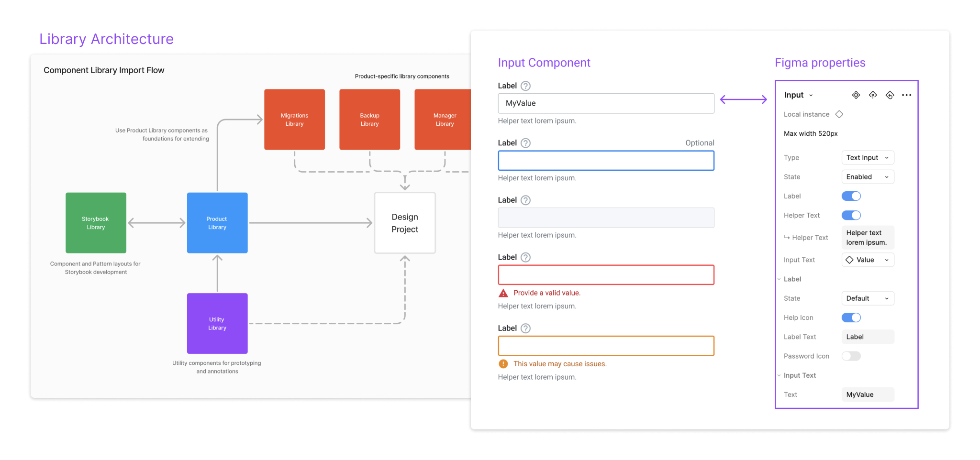Screen dimensions: 980x460
Task: Open the component swap picker for Input
Action: [856, 95]
